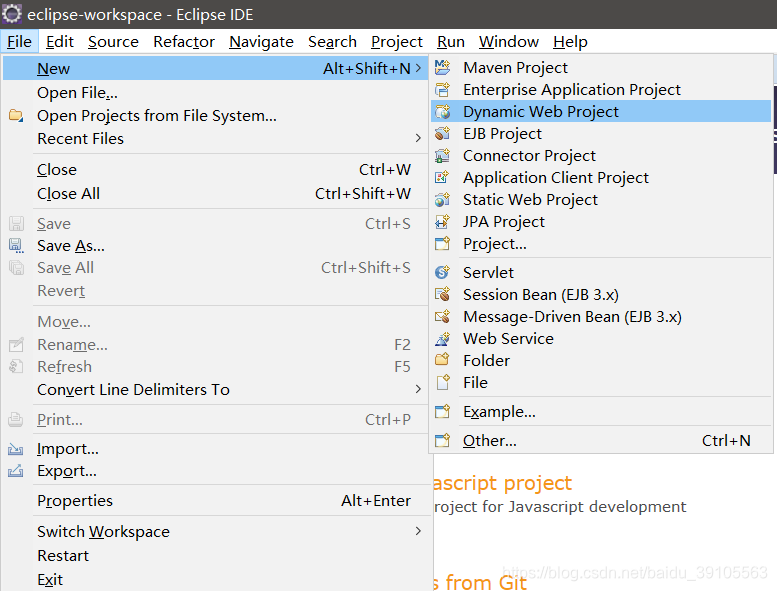Open the Run menu
Viewport: 777px width, 591px height.
tap(451, 42)
